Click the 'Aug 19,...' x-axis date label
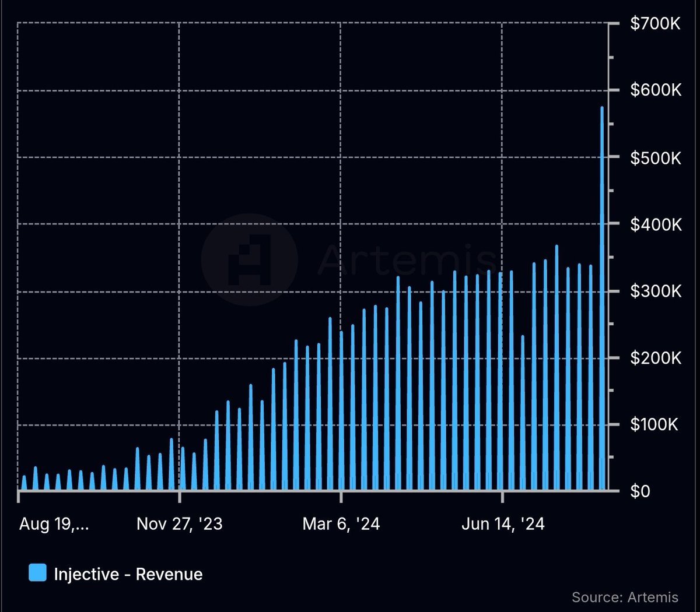Viewport: 700px width, 612px height. tap(54, 525)
